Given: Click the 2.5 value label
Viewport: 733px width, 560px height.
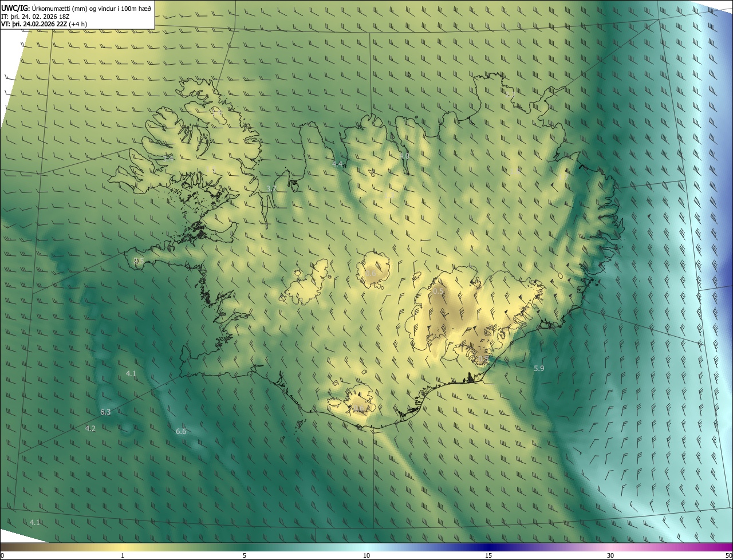Looking at the screenshot, I should pos(139,261).
